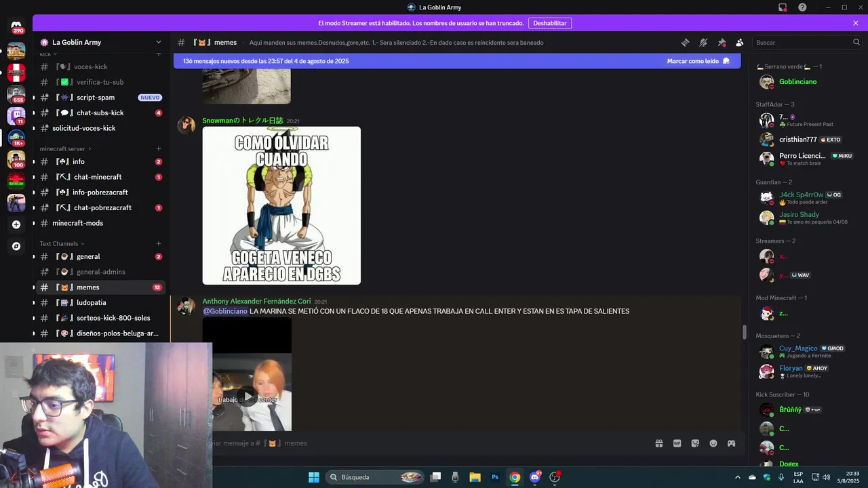Screen dimensions: 868x488
Task: Open the info-pobrezacraft channel
Action: click(x=100, y=192)
